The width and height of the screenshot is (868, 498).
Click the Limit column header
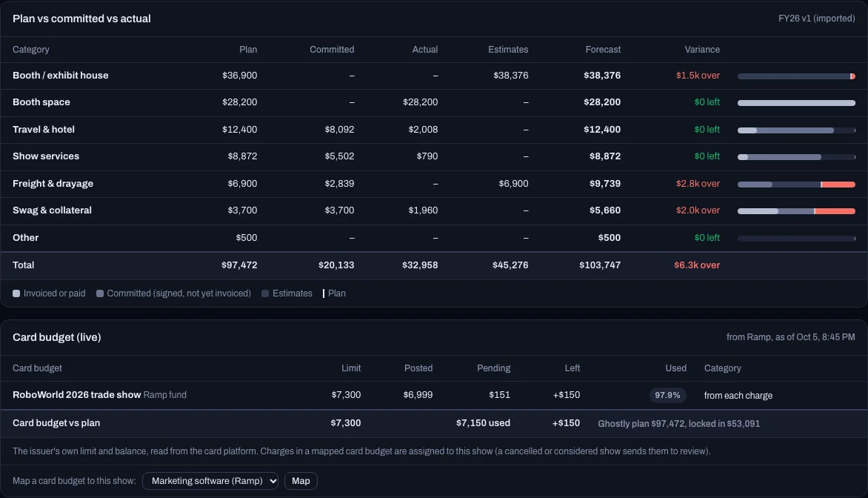tap(351, 368)
